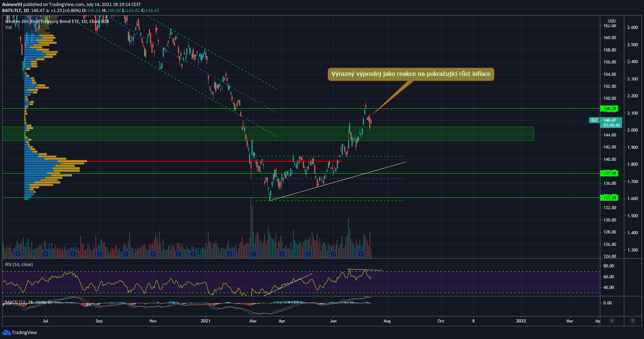The image size is (644, 339).
Task: Click the dividend D marker above the Sep label
Action: (x=99, y=254)
